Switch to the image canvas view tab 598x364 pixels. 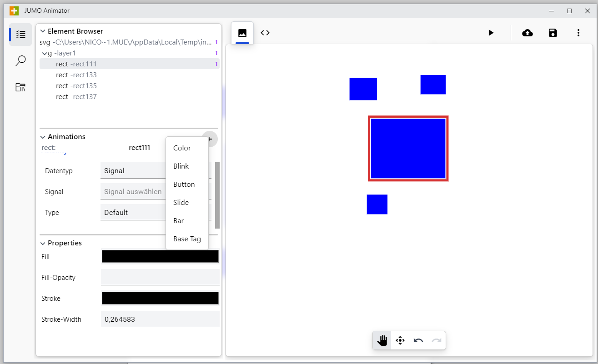tap(241, 33)
